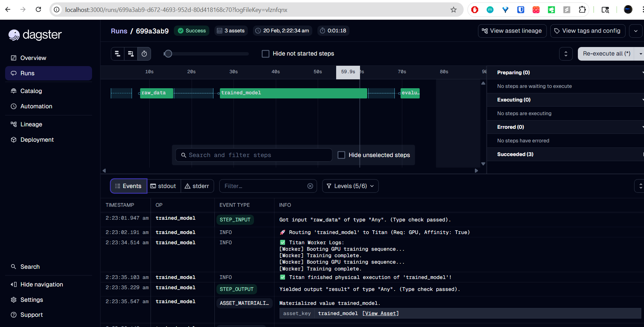Open browser extensions puzzle icon
Screen dimensions: 644x327
click(x=582, y=10)
